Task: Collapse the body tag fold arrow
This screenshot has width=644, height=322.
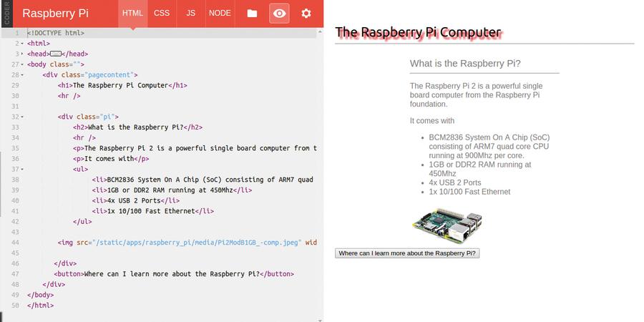Action: [x=22, y=64]
